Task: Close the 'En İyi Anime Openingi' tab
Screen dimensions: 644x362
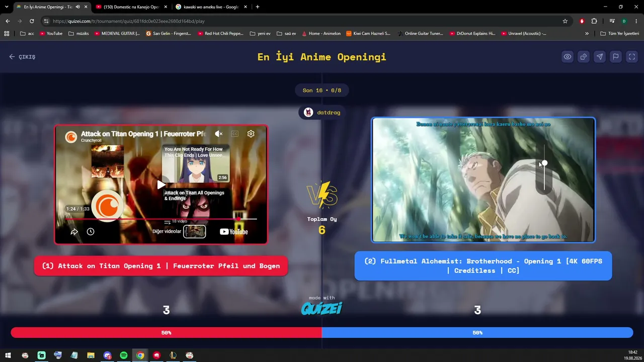Action: (x=86, y=7)
